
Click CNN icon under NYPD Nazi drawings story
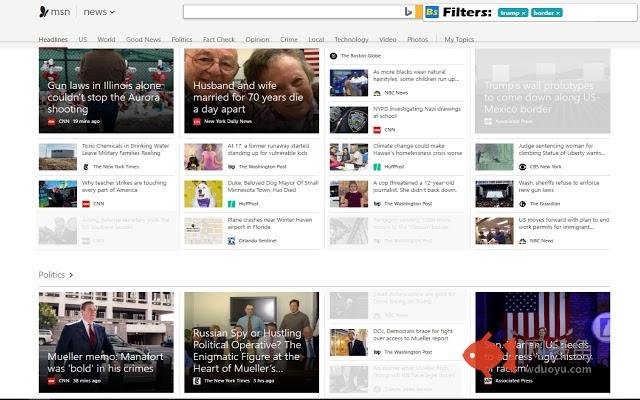pos(377,130)
